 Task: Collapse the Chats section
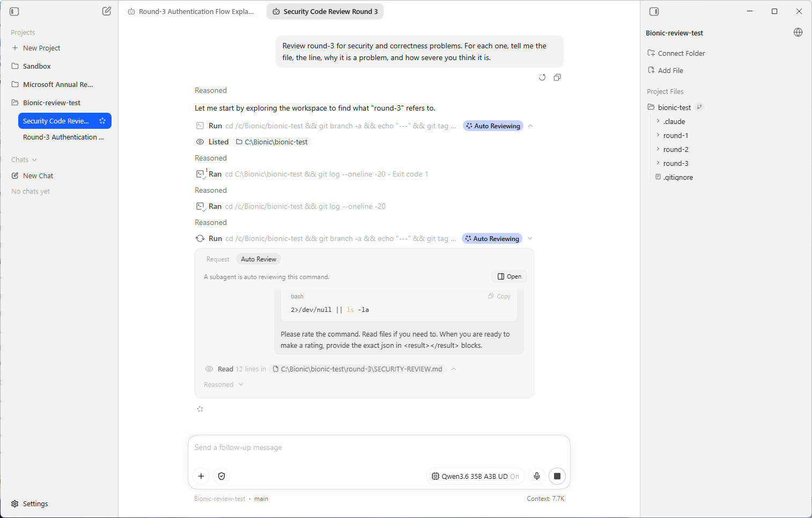(24, 159)
